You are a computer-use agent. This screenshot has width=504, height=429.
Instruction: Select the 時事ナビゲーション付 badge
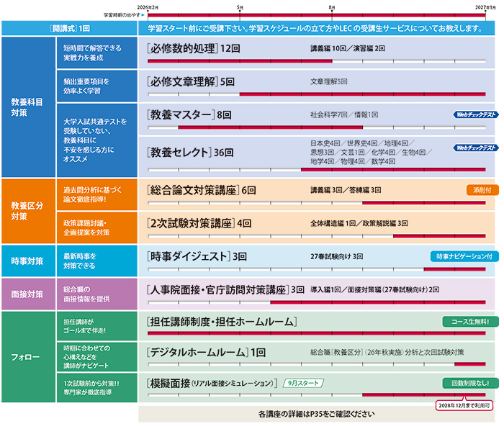tap(464, 256)
